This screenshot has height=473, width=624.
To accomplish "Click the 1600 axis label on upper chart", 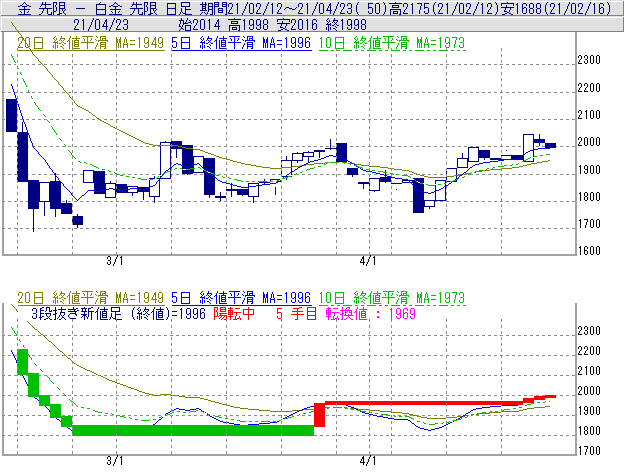I will coord(589,251).
